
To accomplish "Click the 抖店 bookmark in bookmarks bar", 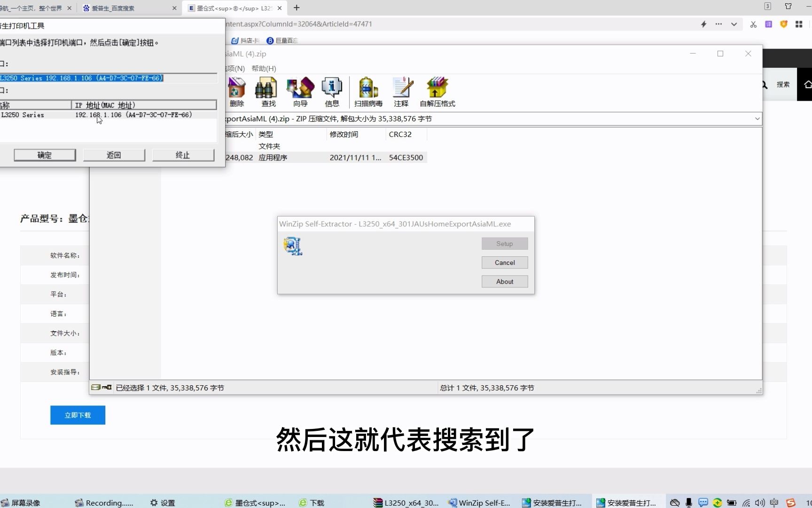I will click(245, 40).
